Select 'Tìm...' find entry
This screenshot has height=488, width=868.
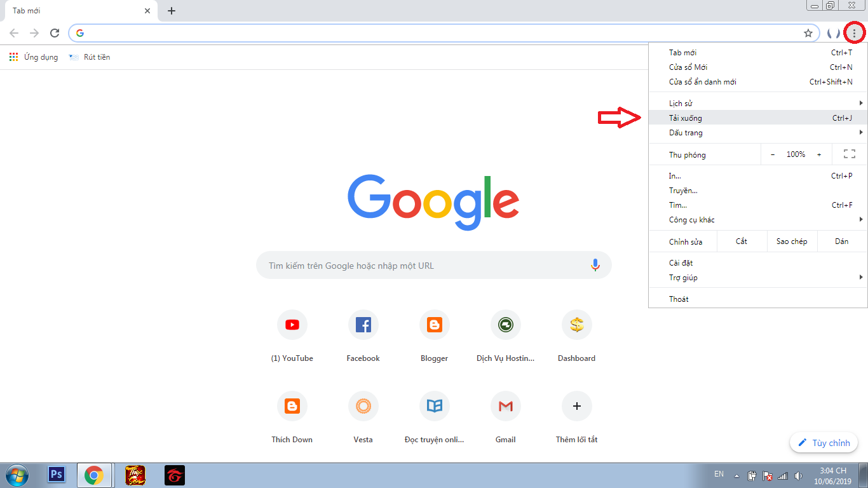click(x=758, y=205)
